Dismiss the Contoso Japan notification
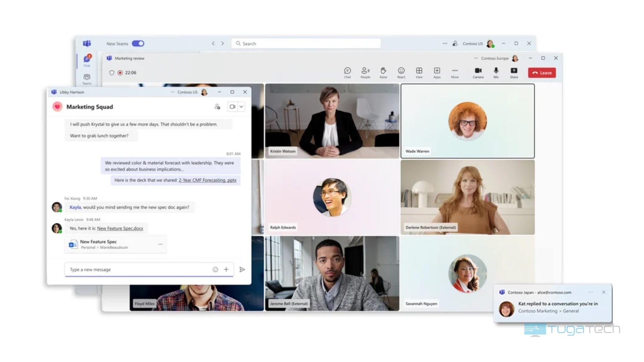 click(x=604, y=292)
